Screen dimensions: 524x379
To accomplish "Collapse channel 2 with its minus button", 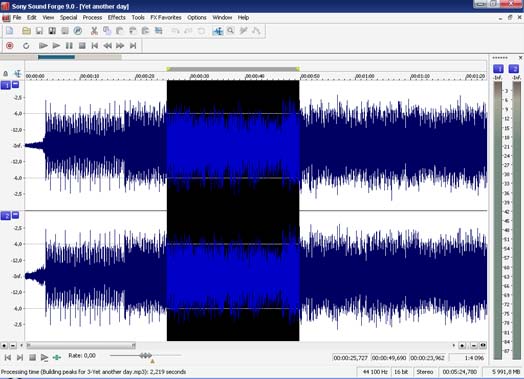I will (15, 215).
